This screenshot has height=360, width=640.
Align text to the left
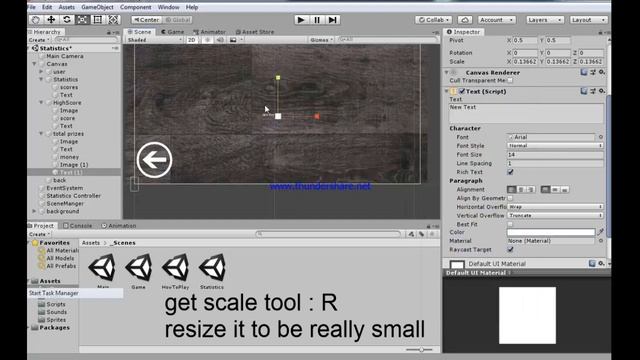[511, 189]
